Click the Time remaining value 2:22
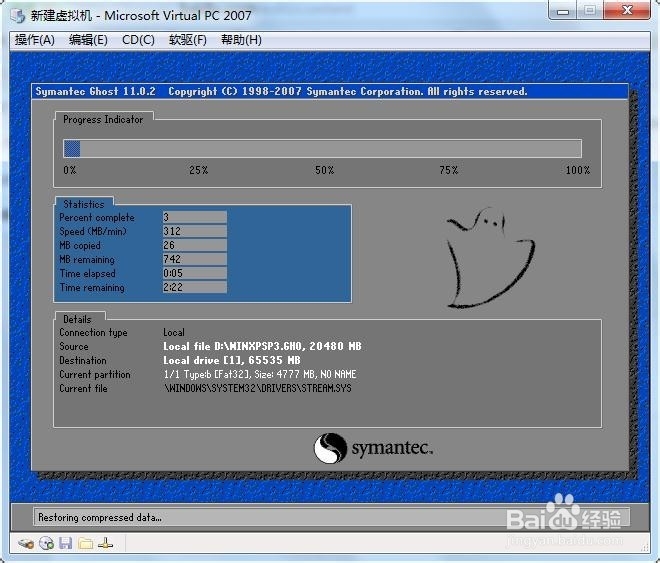The width and height of the screenshot is (660, 563). coord(194,287)
